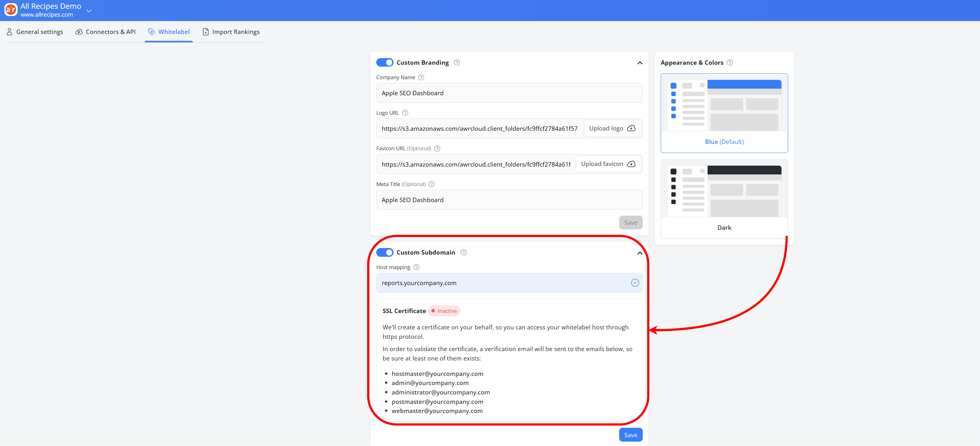
Task: Open the project switcher dropdown arrow
Action: pyautogui.click(x=89, y=11)
